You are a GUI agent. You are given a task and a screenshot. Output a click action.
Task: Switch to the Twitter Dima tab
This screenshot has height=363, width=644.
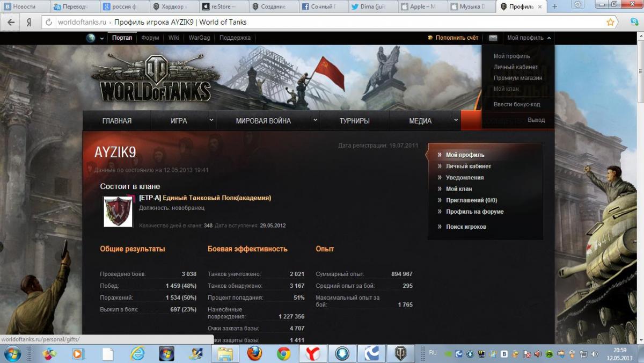(374, 7)
